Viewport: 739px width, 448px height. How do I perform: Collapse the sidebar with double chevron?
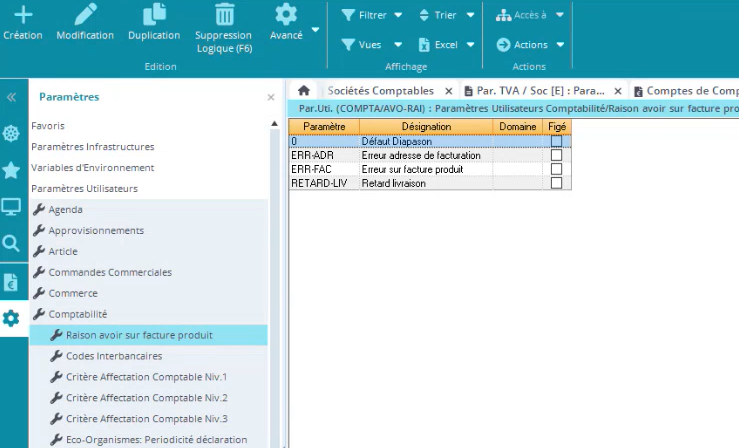(11, 97)
